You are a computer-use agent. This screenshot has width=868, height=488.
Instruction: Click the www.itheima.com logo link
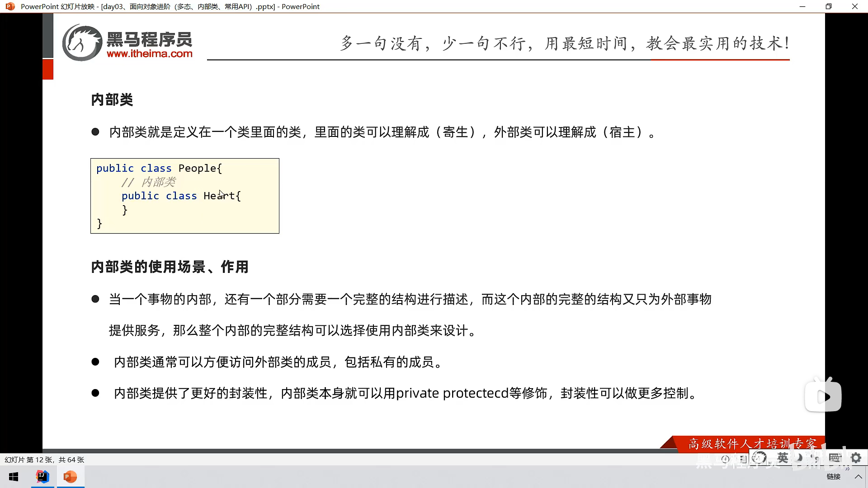coord(149,54)
